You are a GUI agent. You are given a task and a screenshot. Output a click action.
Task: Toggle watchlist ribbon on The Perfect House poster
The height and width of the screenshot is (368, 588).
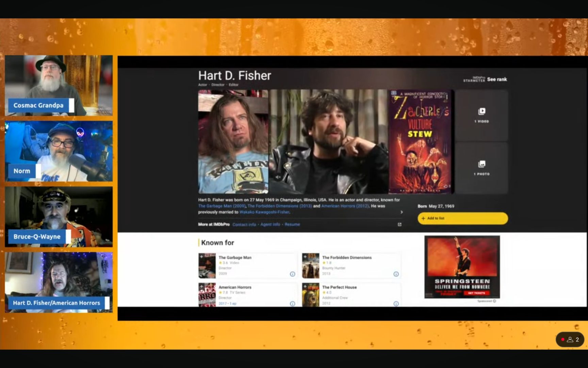tap(305, 286)
